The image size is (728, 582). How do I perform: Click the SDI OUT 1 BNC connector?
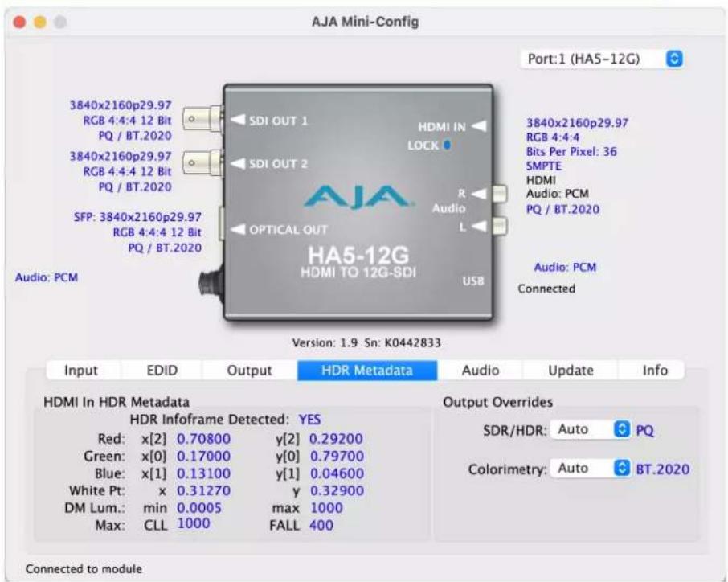(202, 119)
